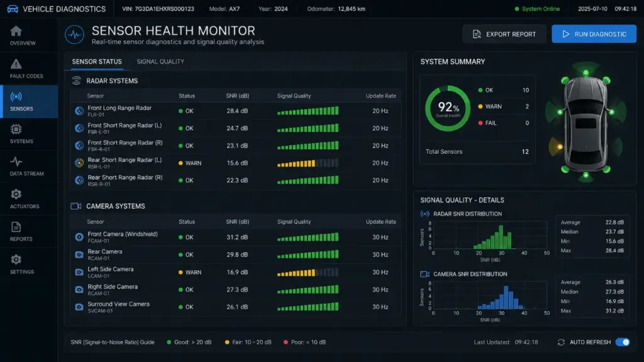Click the Front Camera (Windshield) sensor icon
Screen dimensions: 644x362
click(x=79, y=237)
